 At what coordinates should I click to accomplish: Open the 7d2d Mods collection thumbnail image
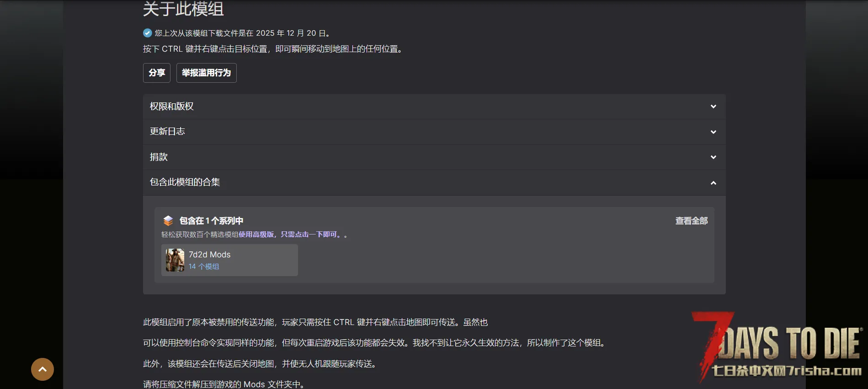(175, 260)
